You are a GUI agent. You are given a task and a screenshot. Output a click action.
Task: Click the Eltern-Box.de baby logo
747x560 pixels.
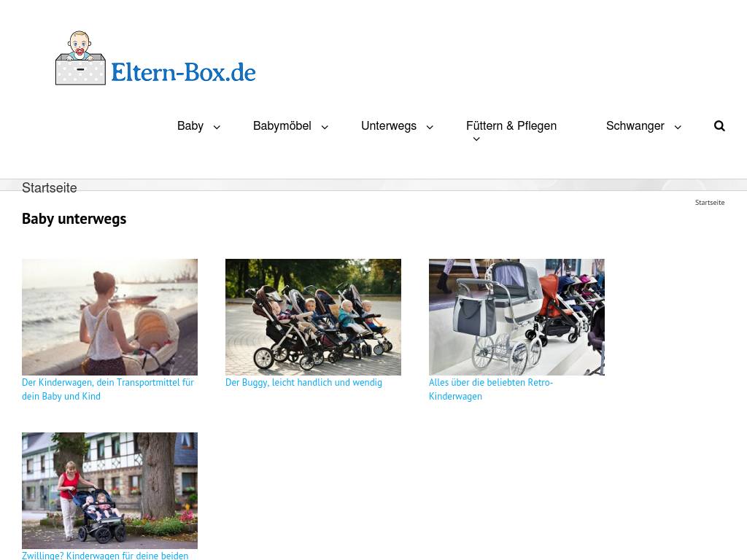(156, 58)
